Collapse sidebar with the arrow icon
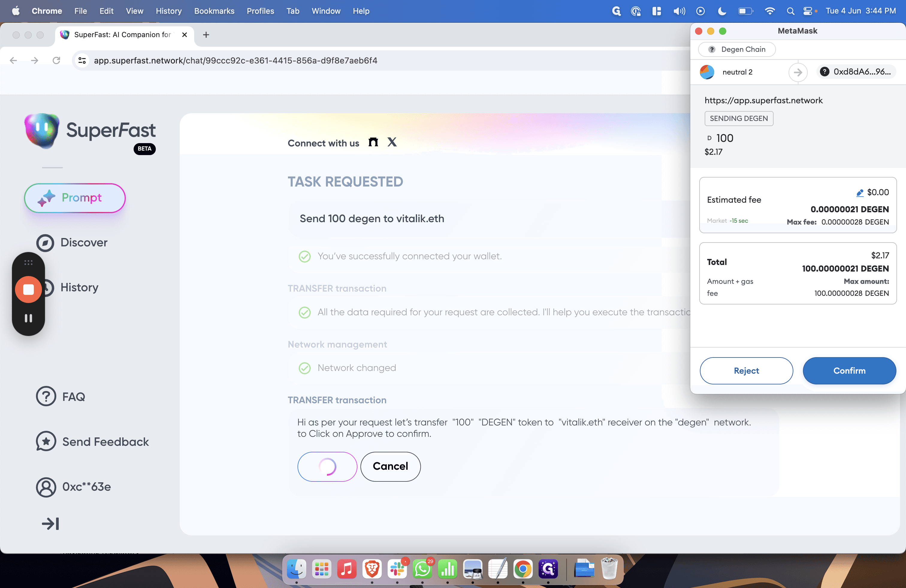The height and width of the screenshot is (588, 906). coord(50,524)
